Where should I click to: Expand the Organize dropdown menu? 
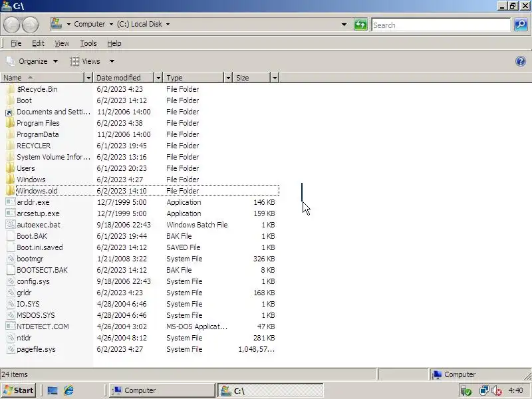[55, 61]
